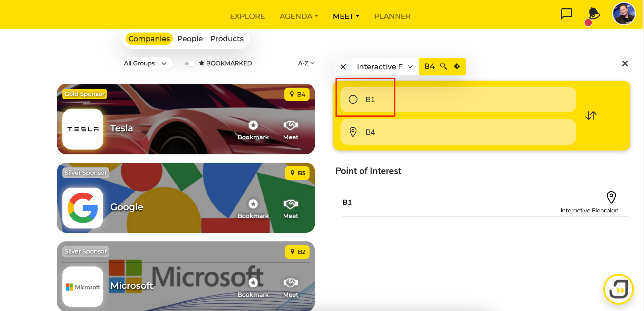644x311 pixels.
Task: Click the B4 label in the yellow search box
Action: tap(429, 66)
